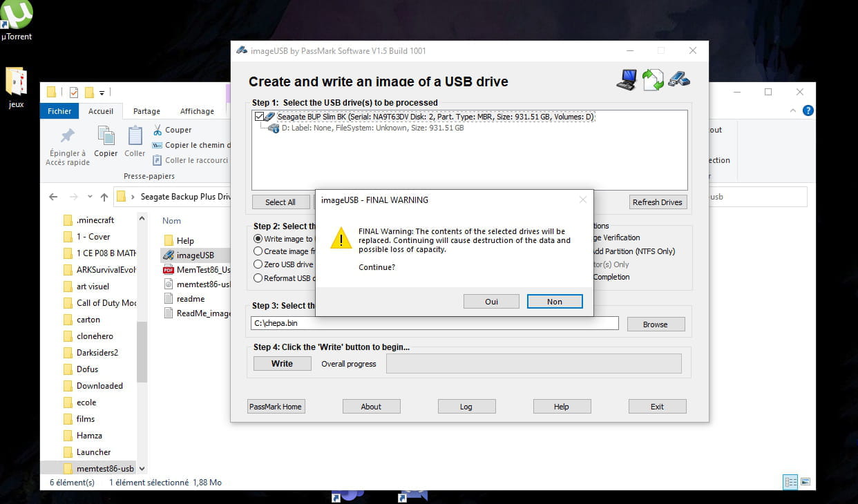Click the Refresh Drives button
Screen dimensions: 858x504
click(x=657, y=202)
